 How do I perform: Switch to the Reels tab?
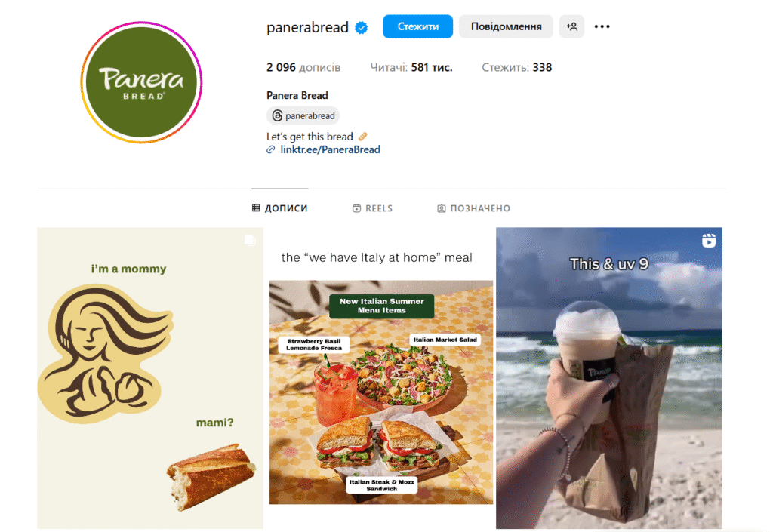(x=373, y=208)
